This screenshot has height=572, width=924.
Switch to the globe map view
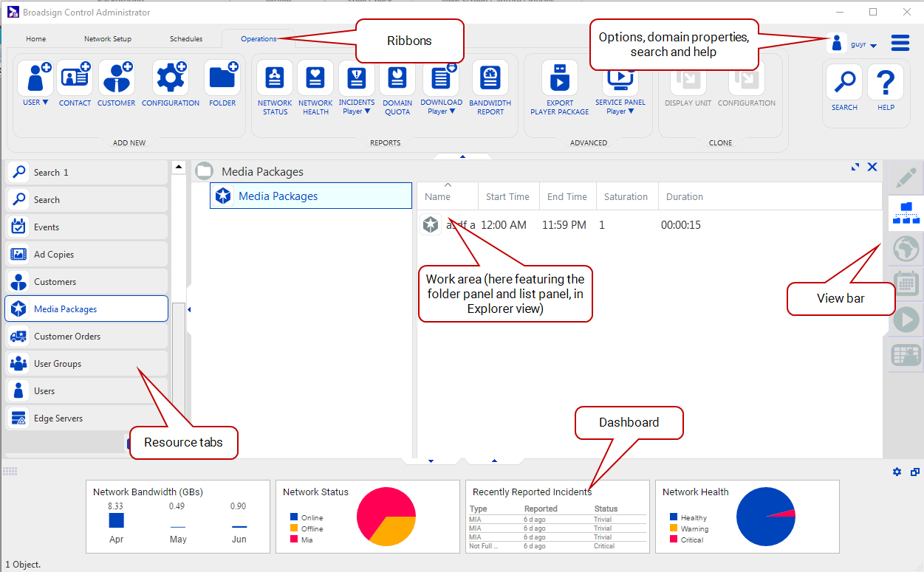906,249
